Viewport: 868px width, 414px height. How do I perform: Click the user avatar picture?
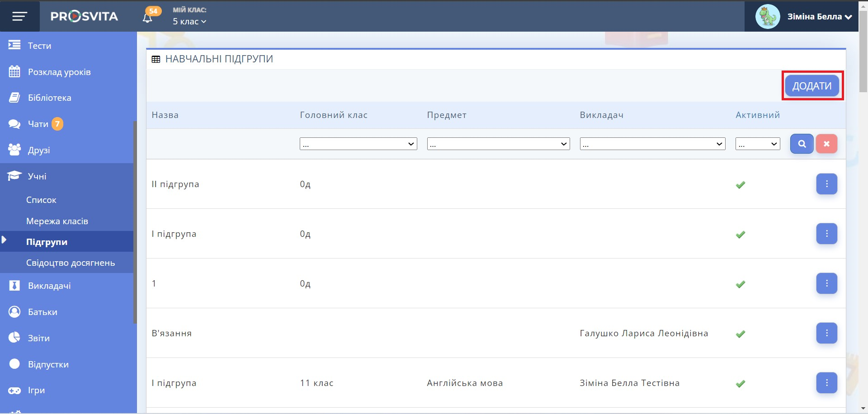(x=767, y=17)
